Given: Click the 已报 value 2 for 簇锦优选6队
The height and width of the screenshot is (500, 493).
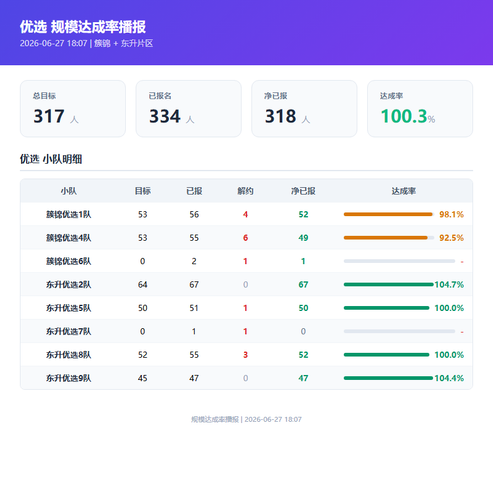Looking at the screenshot, I should point(194,261).
